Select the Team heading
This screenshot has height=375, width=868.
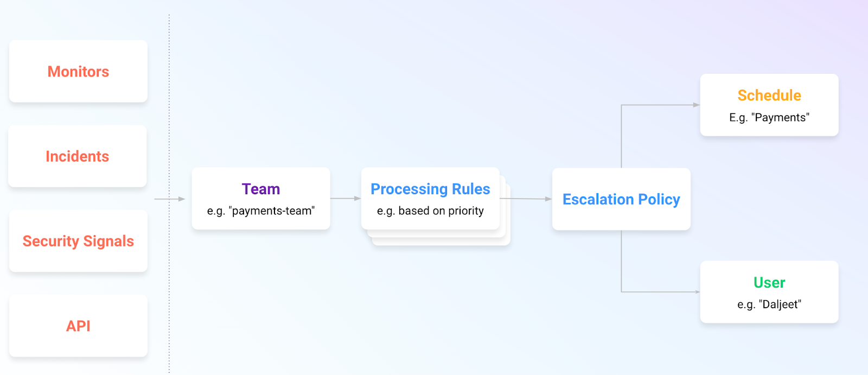click(x=261, y=189)
